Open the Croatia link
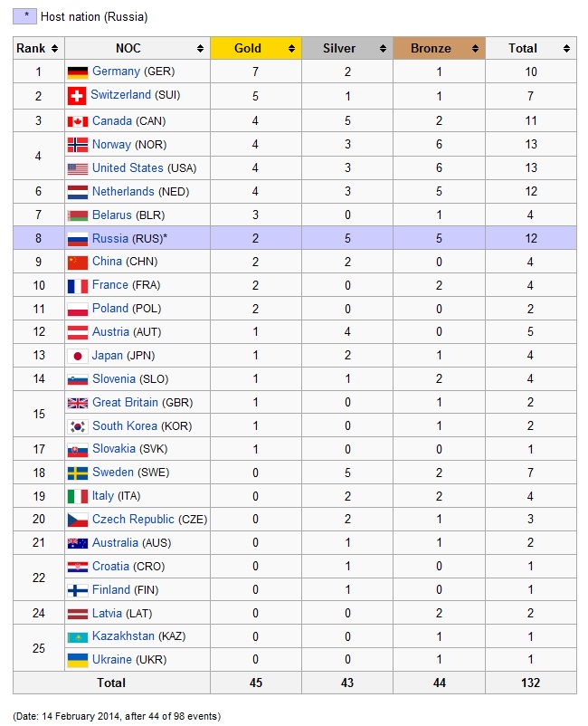Screen dimensions: 588x726 click(x=110, y=566)
